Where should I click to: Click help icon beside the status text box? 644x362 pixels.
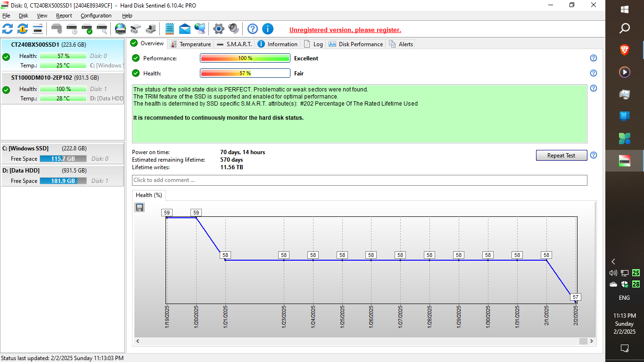click(x=594, y=88)
